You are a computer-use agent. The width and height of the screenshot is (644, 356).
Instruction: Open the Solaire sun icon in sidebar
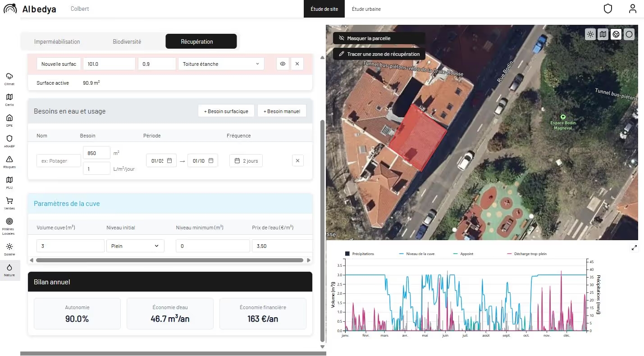(9, 249)
